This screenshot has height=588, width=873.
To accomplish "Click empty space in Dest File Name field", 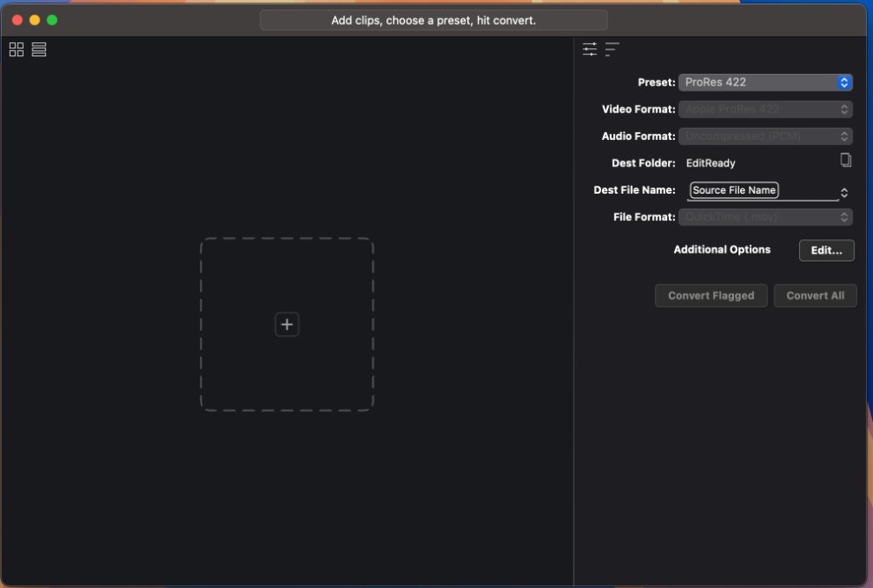I will tap(808, 190).
